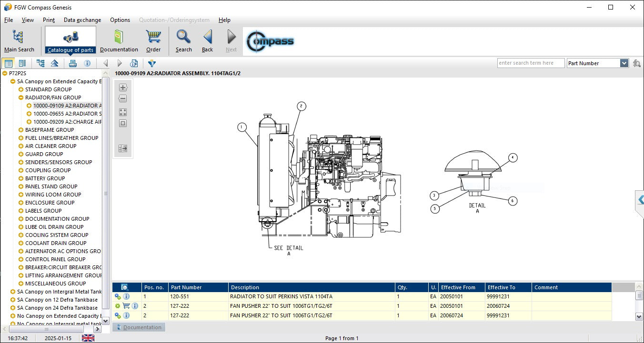The width and height of the screenshot is (644, 343).
Task: Click the filter funnel icon
Action: pos(152,63)
